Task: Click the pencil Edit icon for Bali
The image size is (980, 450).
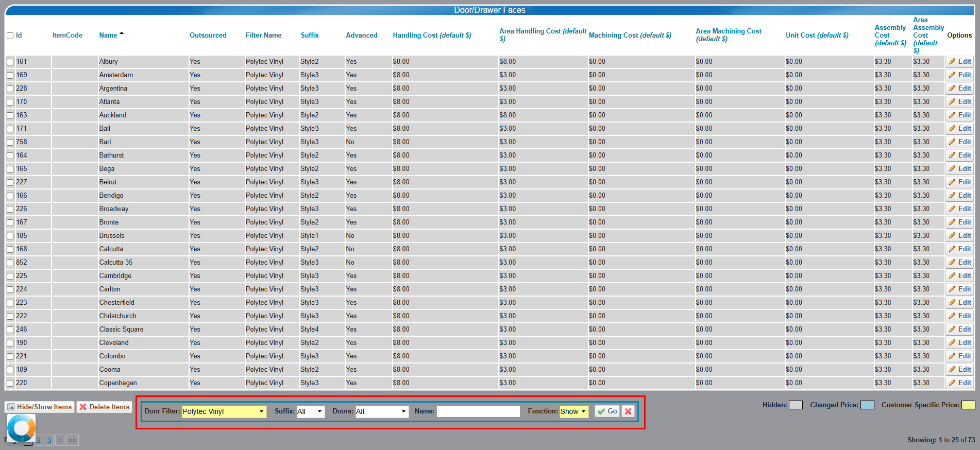Action: (952, 129)
